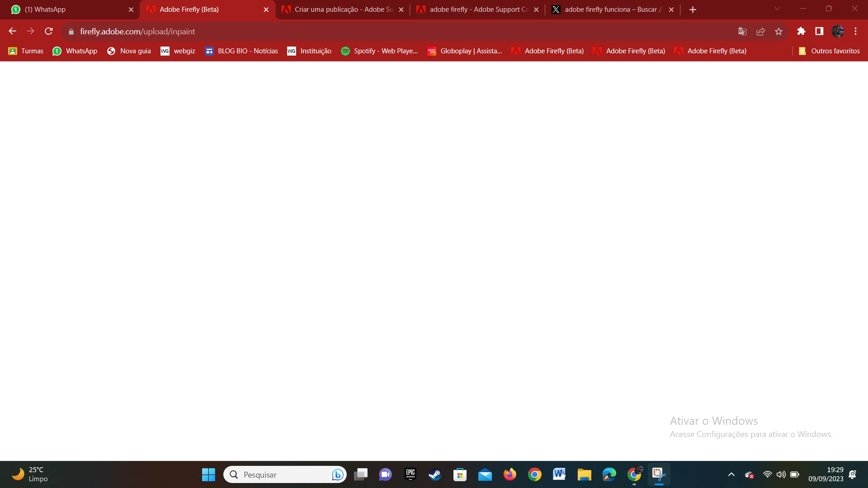The width and height of the screenshot is (868, 488).
Task: Open the BLOG BIO Notícias bookmark
Action: pos(241,51)
